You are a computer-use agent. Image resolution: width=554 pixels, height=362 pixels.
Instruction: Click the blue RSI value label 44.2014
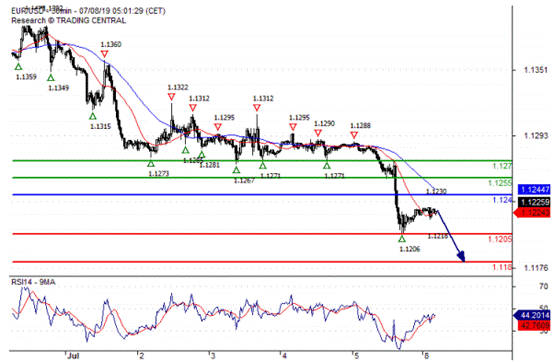[x=532, y=315]
